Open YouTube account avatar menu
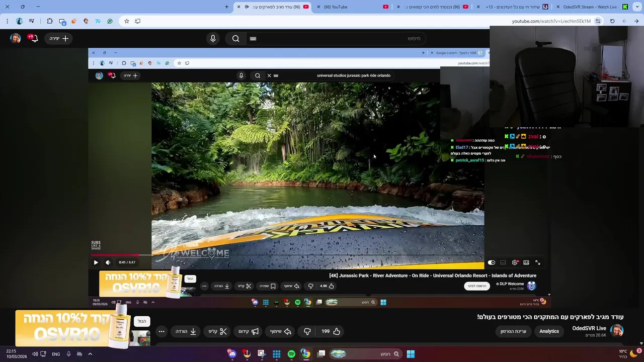Screen dimensions: 644x362 click(16, 38)
